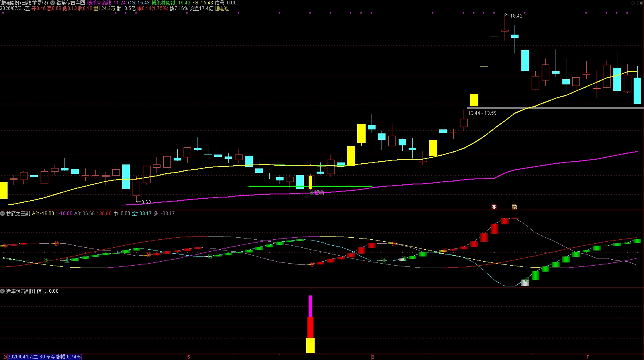The image size is (644, 360).
Task: Click the month 7 marker on time axis
Action: (x=587, y=357)
